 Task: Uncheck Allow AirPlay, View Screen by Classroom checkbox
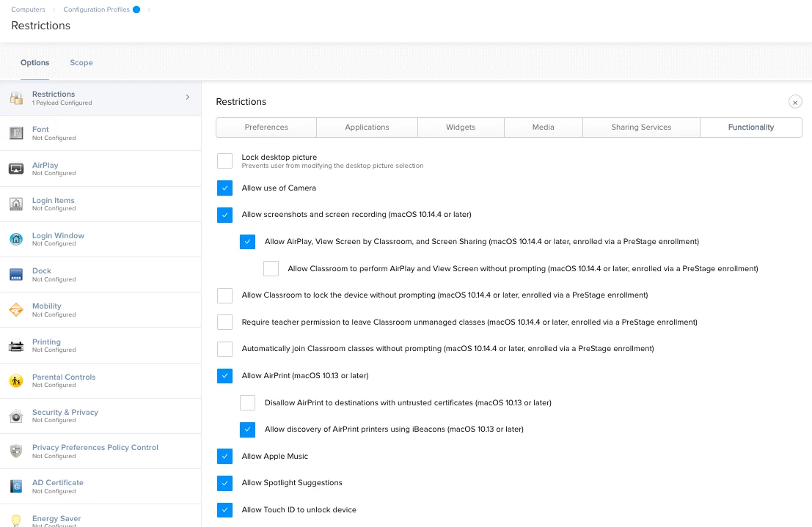(247, 242)
